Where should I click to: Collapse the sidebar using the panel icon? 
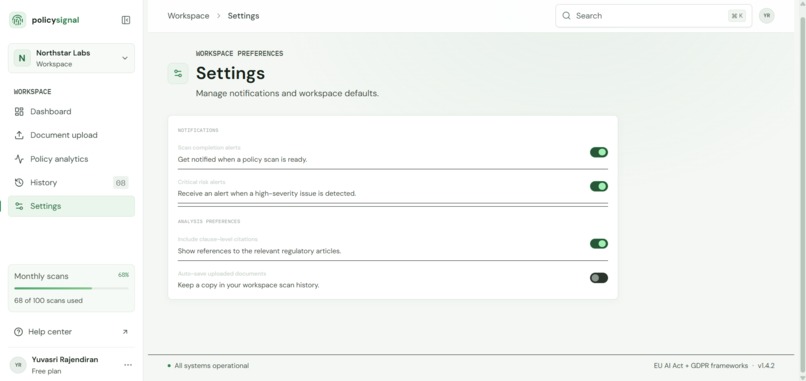click(126, 20)
